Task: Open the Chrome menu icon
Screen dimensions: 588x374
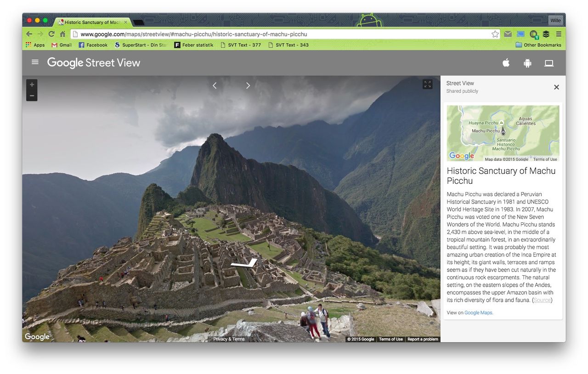Action: coord(559,34)
